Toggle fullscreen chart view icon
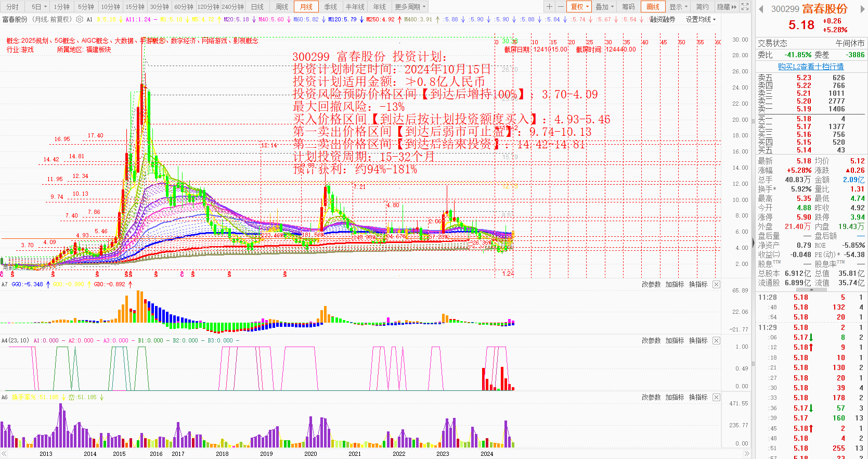 (x=745, y=7)
